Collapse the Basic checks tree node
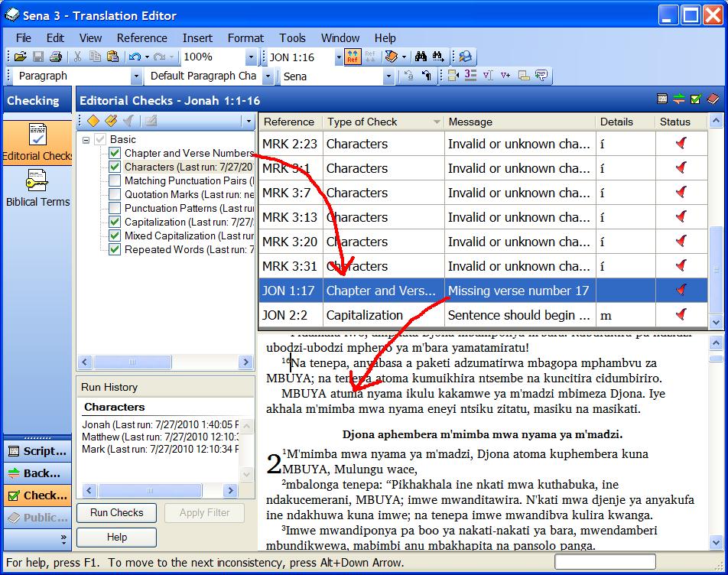The height and width of the screenshot is (575, 728). [x=86, y=140]
